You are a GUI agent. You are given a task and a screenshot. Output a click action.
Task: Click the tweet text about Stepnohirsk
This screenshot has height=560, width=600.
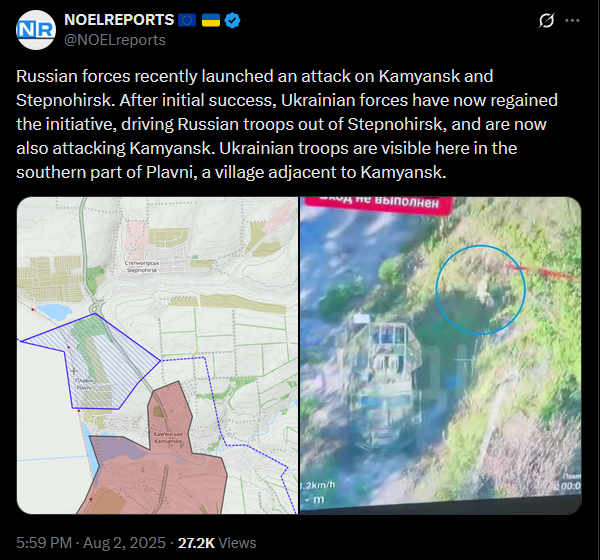coord(287,124)
